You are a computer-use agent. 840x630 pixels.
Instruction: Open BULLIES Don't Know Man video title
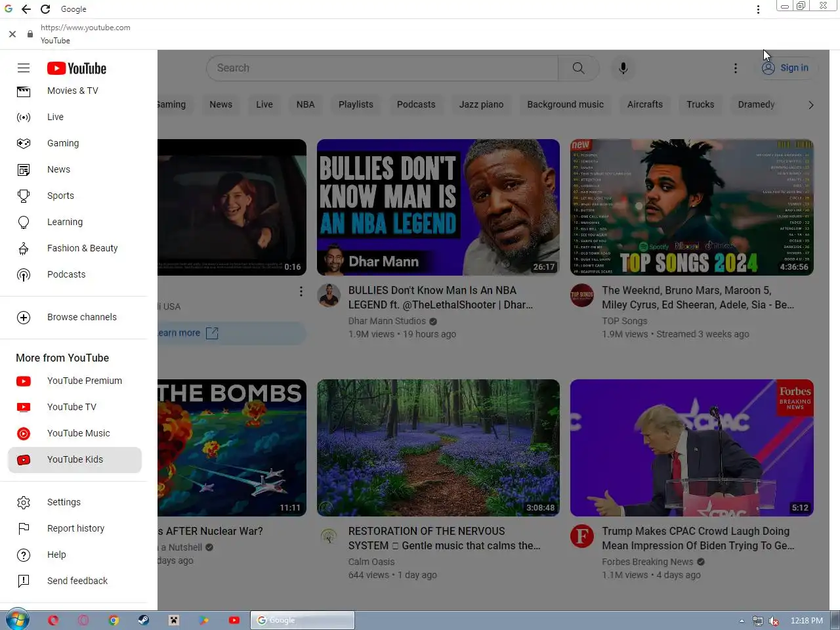[x=440, y=297]
